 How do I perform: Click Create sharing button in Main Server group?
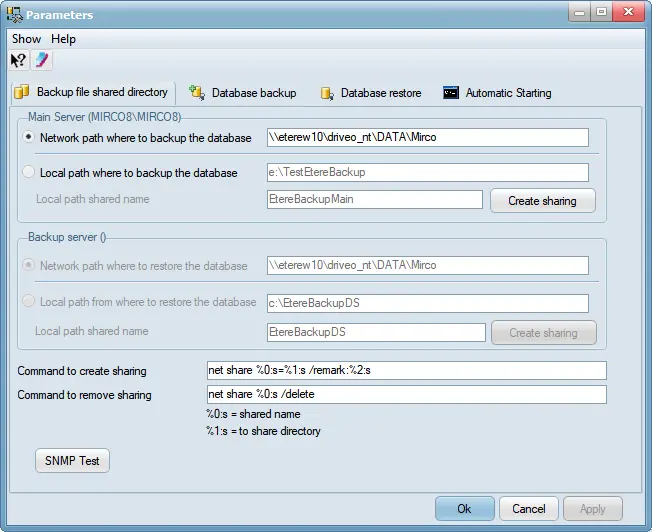click(542, 200)
